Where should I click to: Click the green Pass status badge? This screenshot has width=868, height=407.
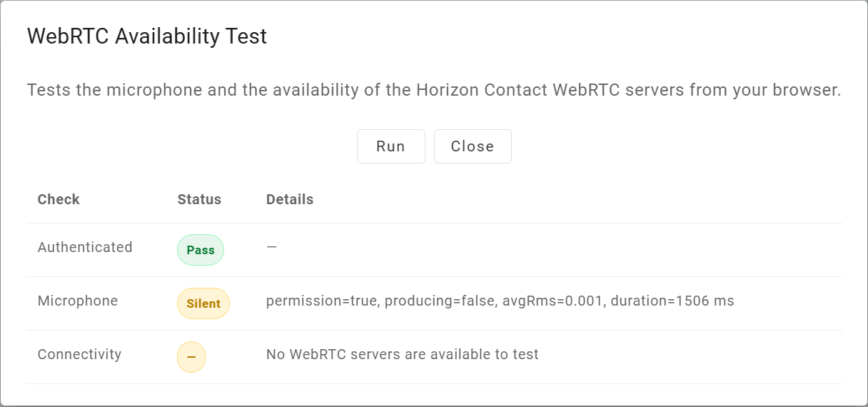(201, 251)
